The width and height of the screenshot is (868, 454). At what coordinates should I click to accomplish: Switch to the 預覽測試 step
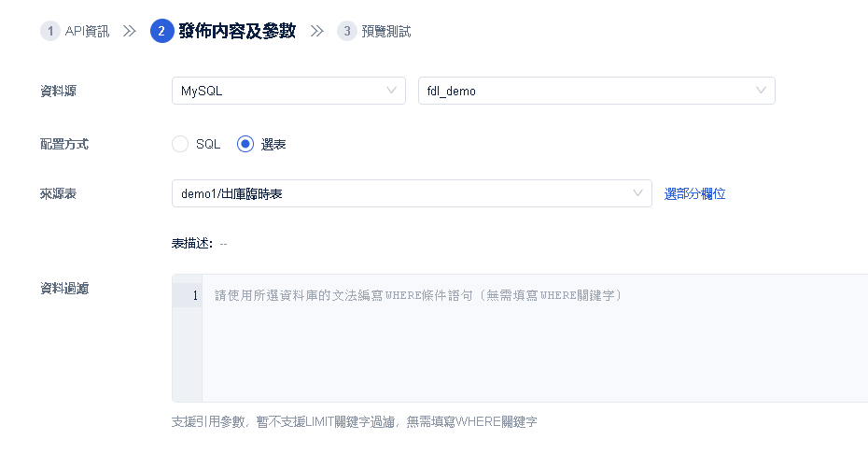click(385, 32)
